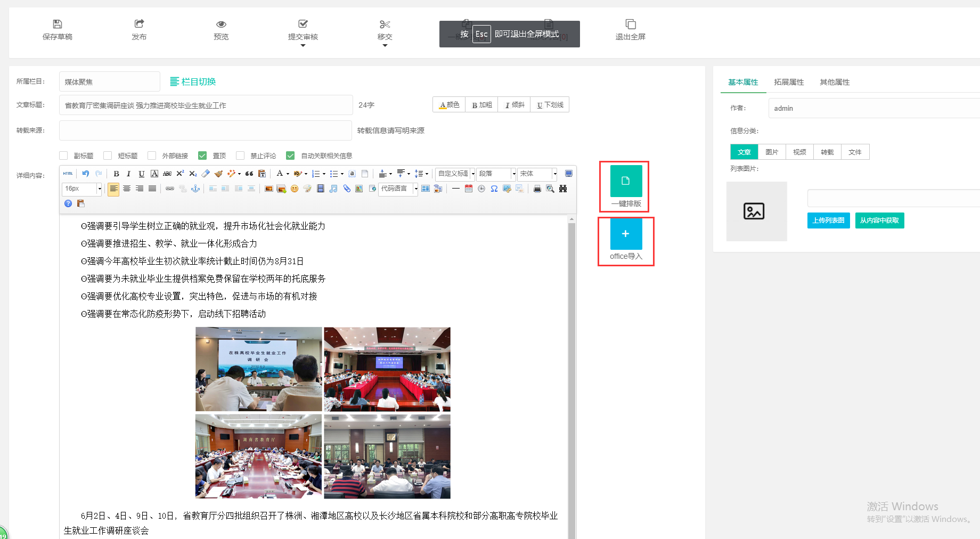980x539 pixels.
Task: Open the 段落 paragraph format dropdown
Action: click(496, 174)
